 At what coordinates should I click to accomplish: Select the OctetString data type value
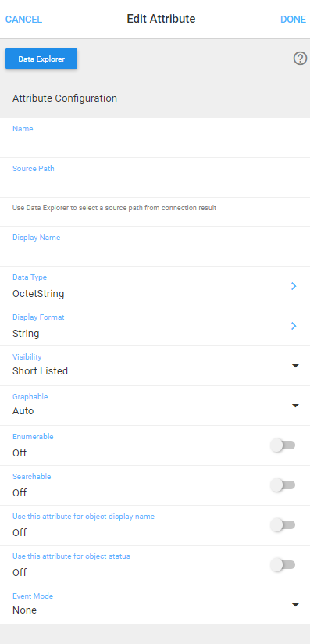[38, 294]
